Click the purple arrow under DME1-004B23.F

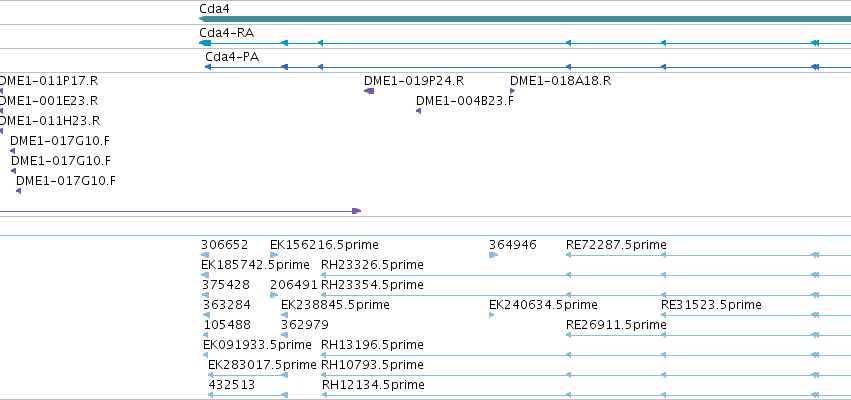pos(418,111)
